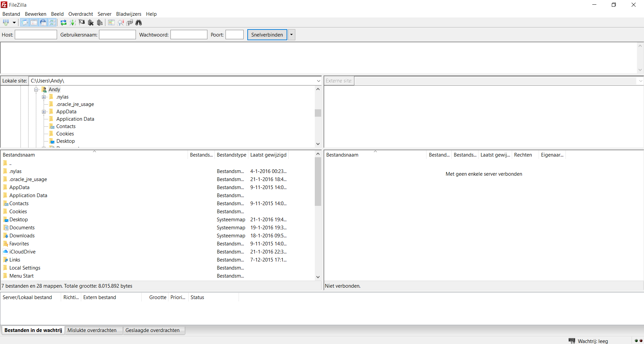Sort local files by Bestandsnaam column
The image size is (644, 344).
pyautogui.click(x=94, y=155)
